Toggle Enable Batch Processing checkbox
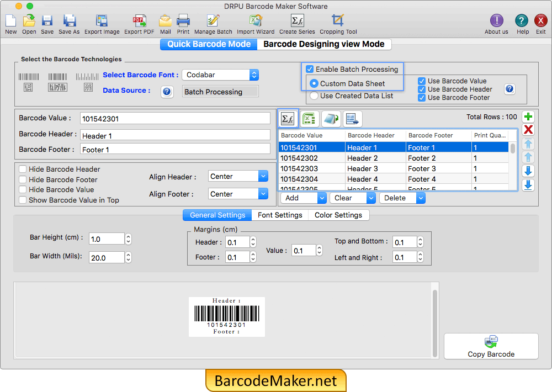The height and width of the screenshot is (392, 552). coord(310,69)
